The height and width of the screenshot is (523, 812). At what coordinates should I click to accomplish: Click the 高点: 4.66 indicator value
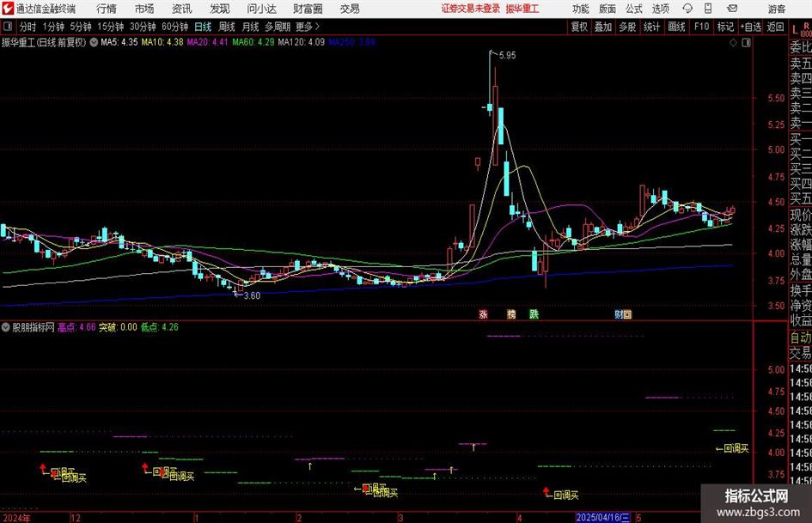pos(76,327)
